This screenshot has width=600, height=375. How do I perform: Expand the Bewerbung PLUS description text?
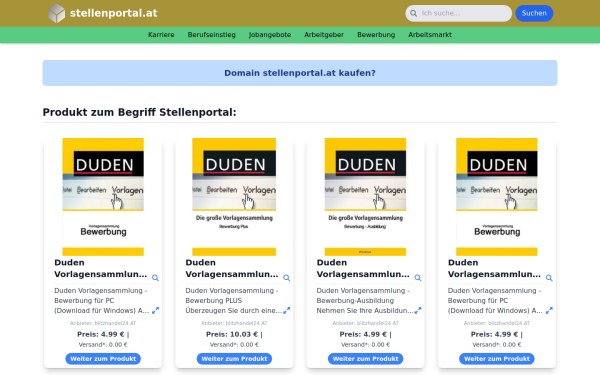point(287,311)
